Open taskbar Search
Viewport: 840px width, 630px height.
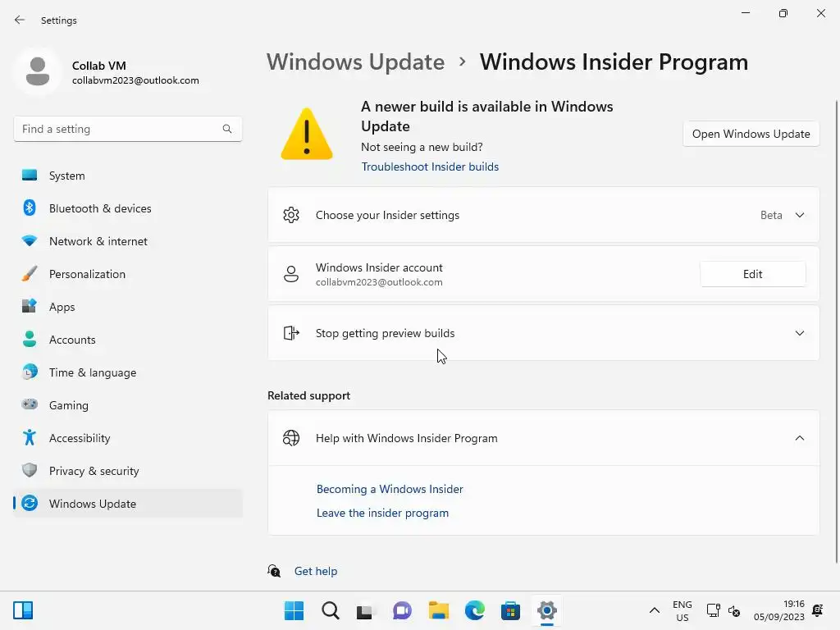click(330, 610)
